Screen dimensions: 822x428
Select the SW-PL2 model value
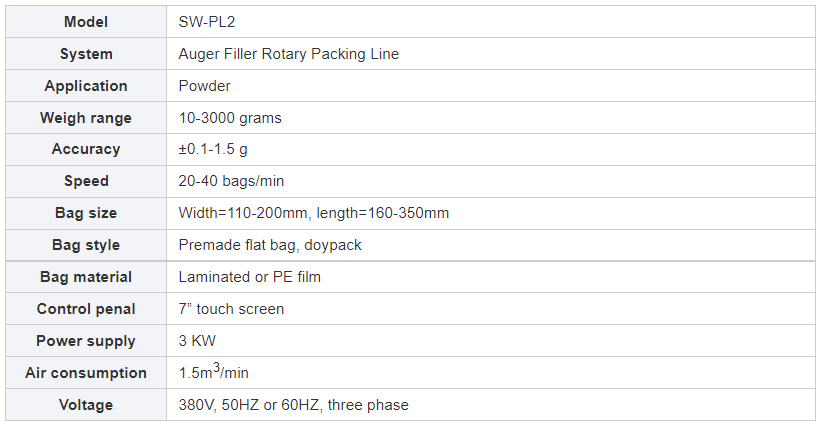pos(206,22)
